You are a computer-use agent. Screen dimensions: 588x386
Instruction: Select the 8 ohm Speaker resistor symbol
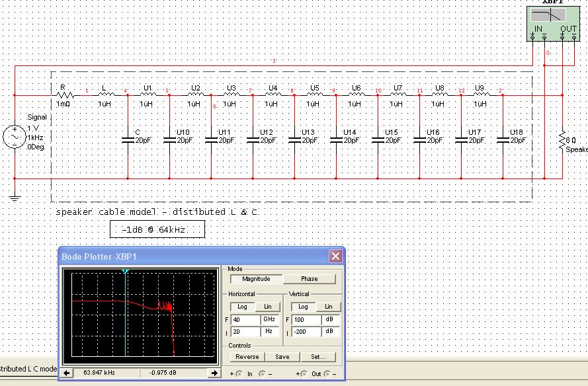pyautogui.click(x=562, y=141)
